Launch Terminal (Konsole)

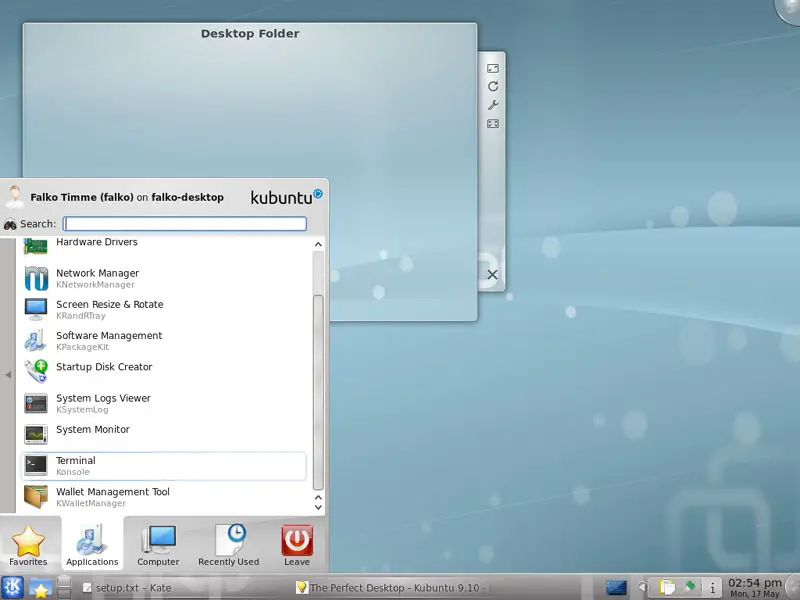pyautogui.click(x=164, y=466)
